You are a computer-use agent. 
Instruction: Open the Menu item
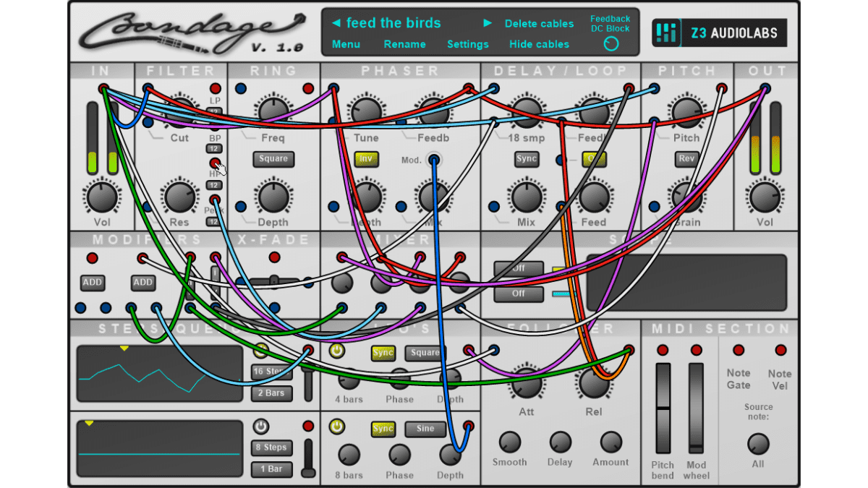(x=346, y=44)
